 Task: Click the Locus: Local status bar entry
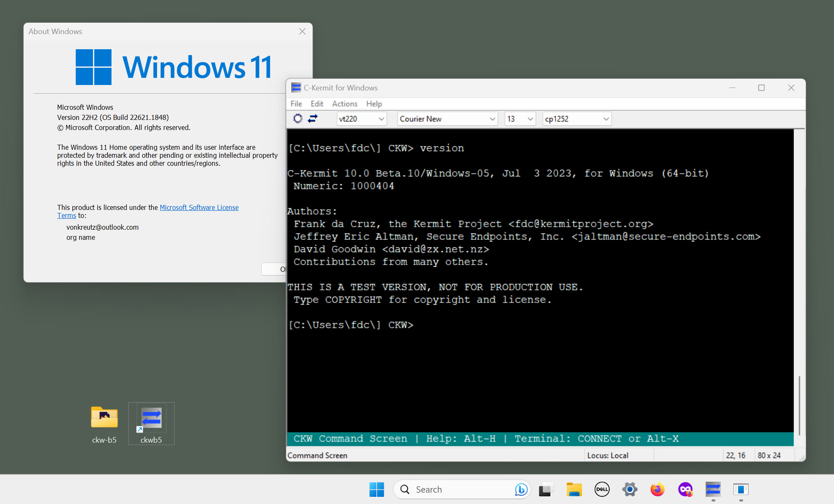click(608, 455)
